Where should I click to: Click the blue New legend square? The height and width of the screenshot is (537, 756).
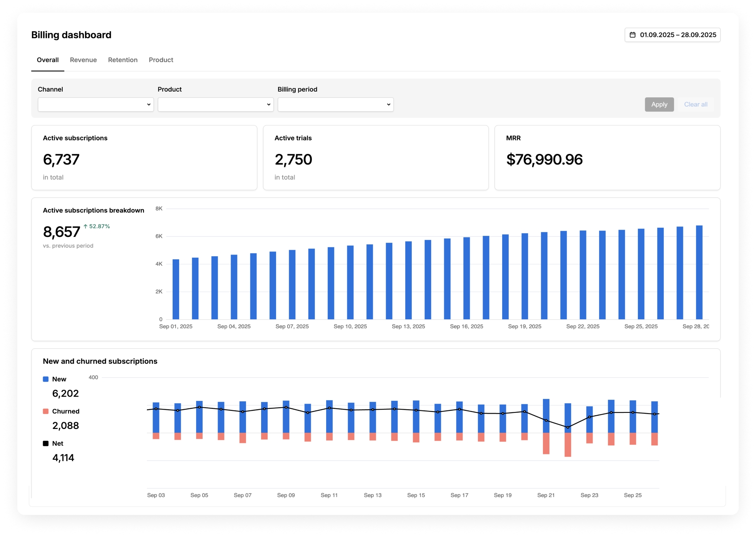tap(46, 379)
